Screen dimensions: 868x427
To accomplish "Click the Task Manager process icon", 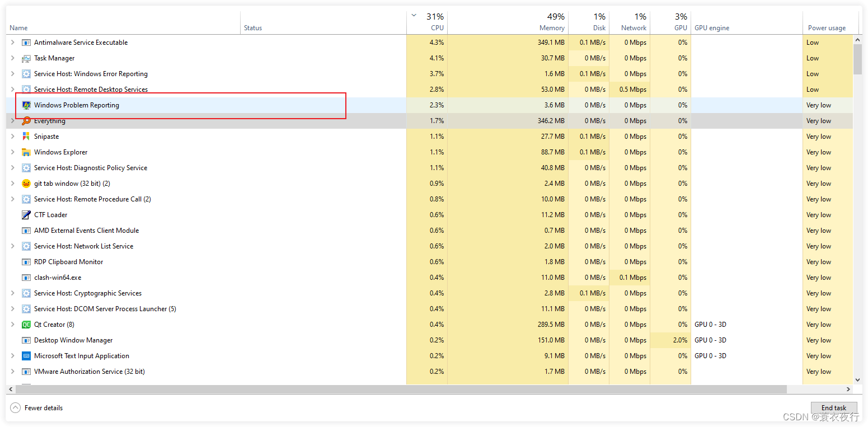I will [26, 58].
